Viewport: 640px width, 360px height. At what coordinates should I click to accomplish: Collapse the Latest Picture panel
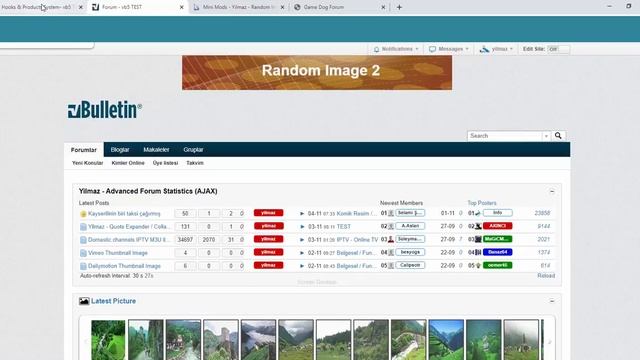[552, 301]
